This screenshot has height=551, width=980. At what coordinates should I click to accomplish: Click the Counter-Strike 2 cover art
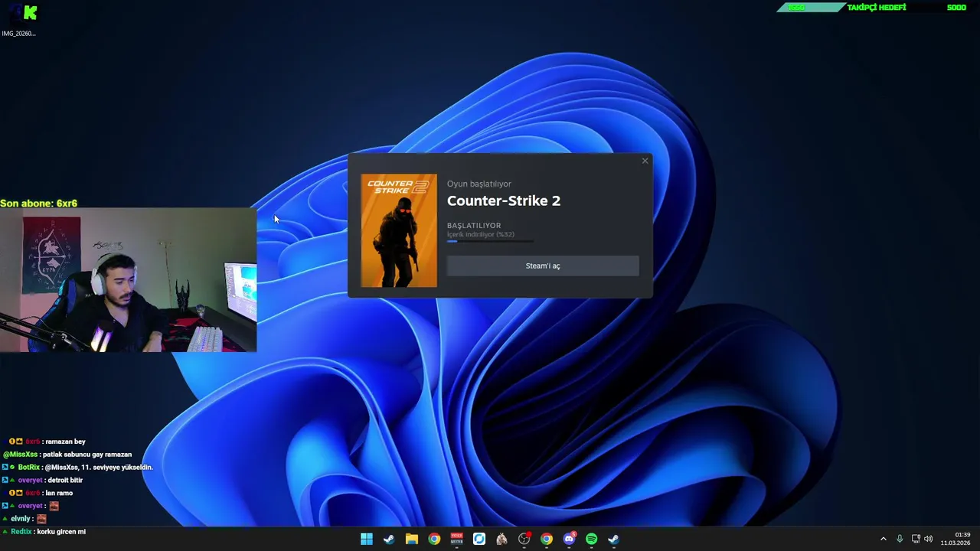coord(399,230)
